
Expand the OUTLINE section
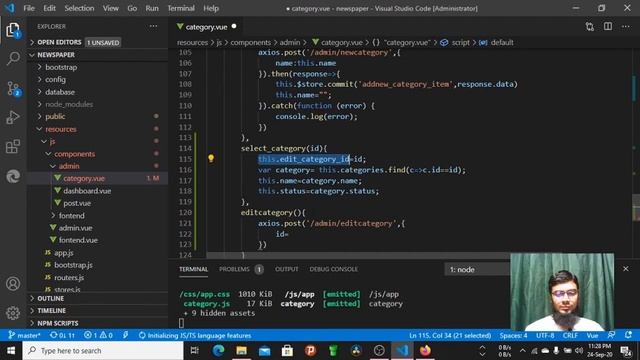51,298
